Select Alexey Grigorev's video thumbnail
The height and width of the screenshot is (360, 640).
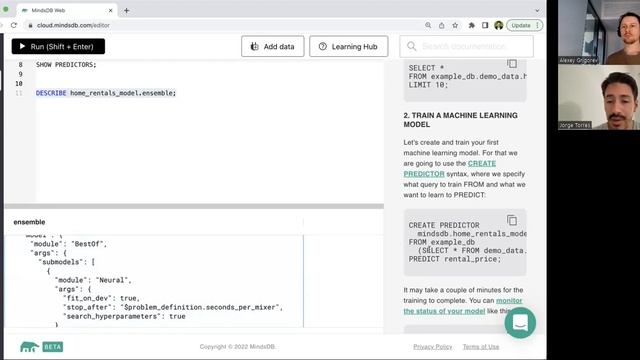coord(599,32)
